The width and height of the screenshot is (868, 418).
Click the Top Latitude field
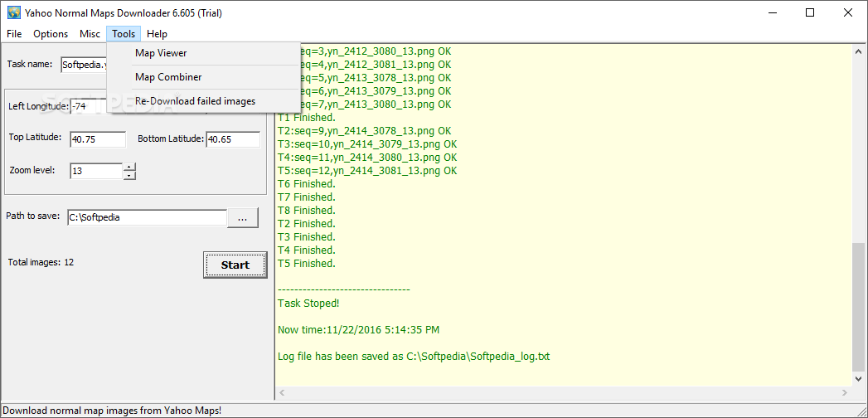98,139
